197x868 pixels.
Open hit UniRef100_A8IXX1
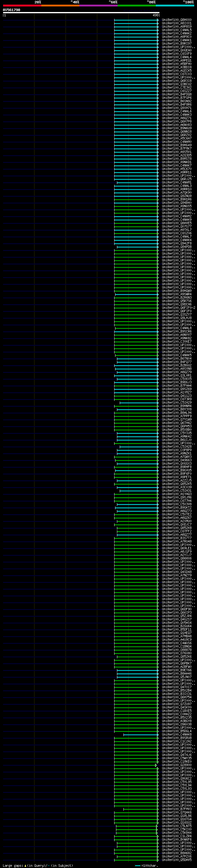176,23
